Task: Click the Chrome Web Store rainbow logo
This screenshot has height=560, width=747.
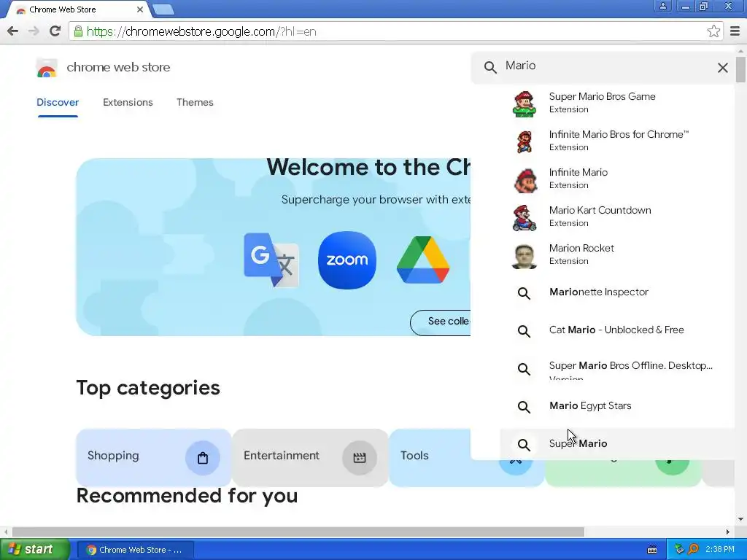Action: 47,68
